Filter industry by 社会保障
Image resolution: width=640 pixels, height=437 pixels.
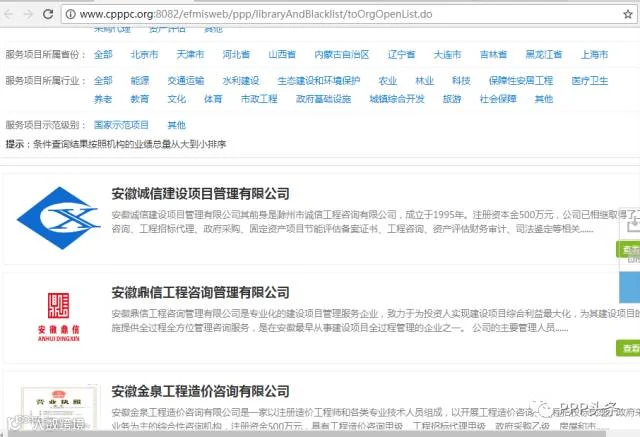coord(498,99)
